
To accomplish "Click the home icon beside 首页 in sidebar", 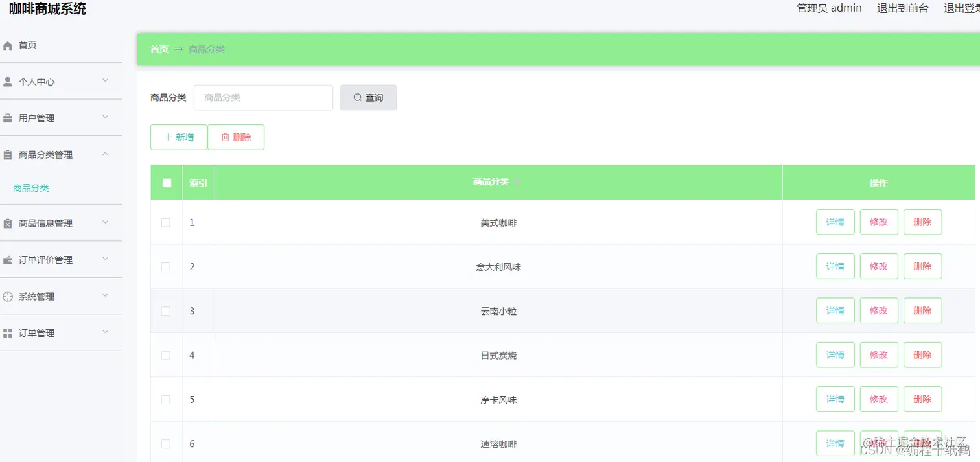I will (8, 45).
